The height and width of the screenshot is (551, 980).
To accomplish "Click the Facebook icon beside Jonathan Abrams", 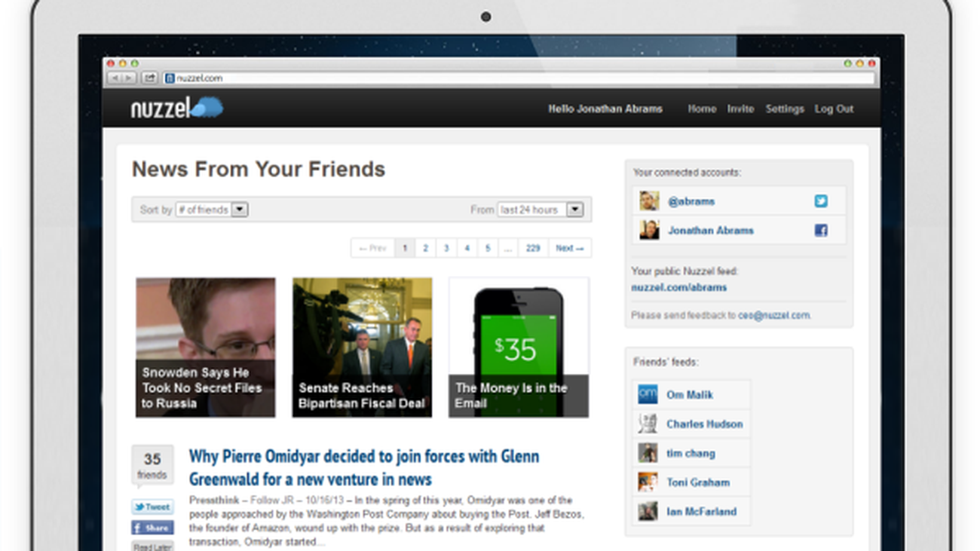I will (x=820, y=231).
